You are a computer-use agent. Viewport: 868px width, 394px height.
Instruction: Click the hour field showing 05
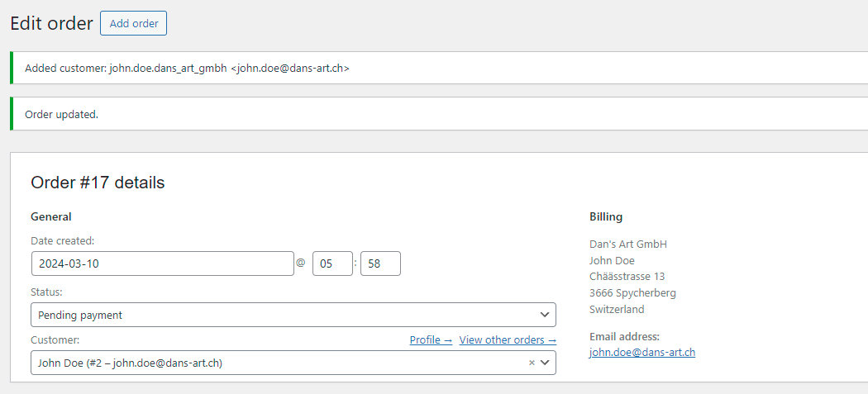click(332, 263)
